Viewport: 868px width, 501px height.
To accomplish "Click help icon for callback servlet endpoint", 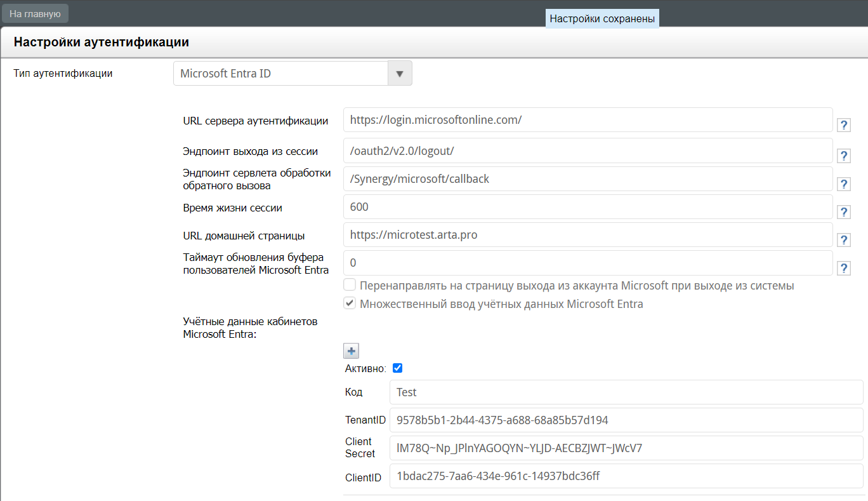I will [x=844, y=184].
